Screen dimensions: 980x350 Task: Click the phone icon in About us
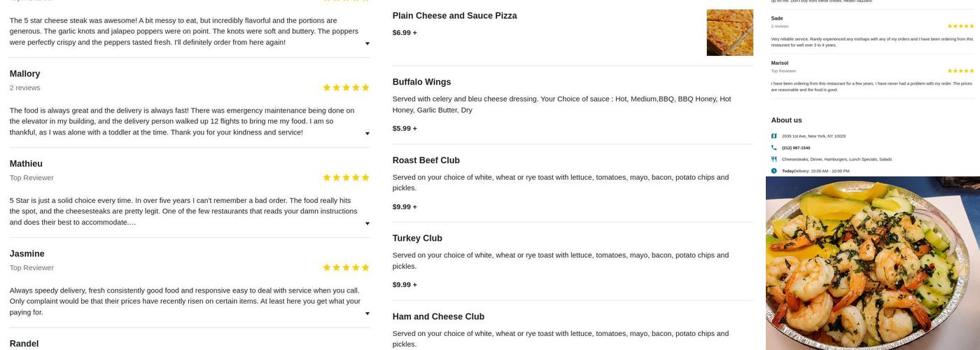click(x=774, y=148)
